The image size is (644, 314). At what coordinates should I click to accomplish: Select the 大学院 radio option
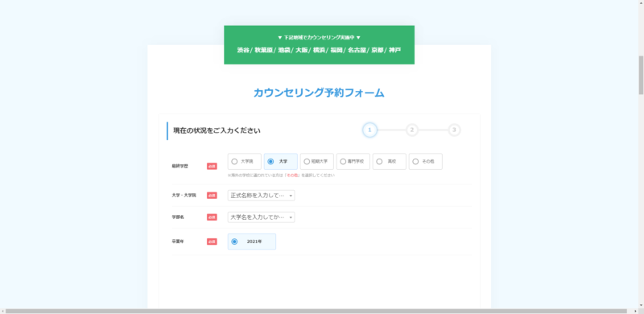(245, 162)
